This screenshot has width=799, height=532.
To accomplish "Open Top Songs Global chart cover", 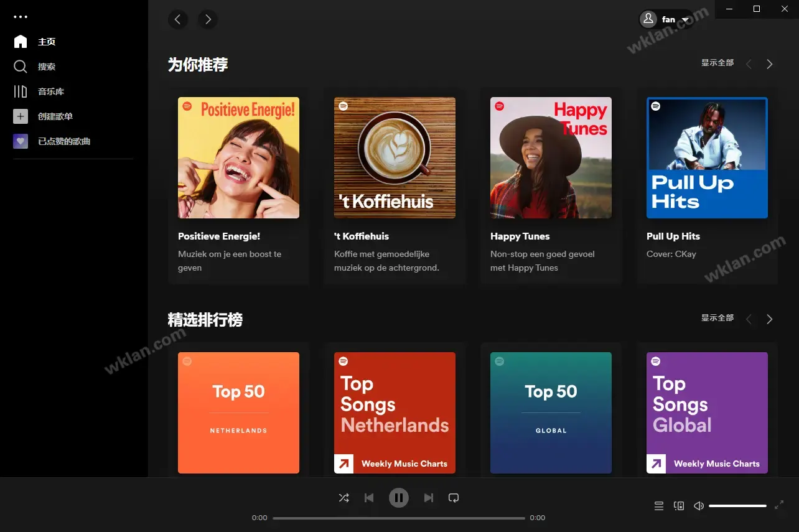I will click(x=707, y=413).
